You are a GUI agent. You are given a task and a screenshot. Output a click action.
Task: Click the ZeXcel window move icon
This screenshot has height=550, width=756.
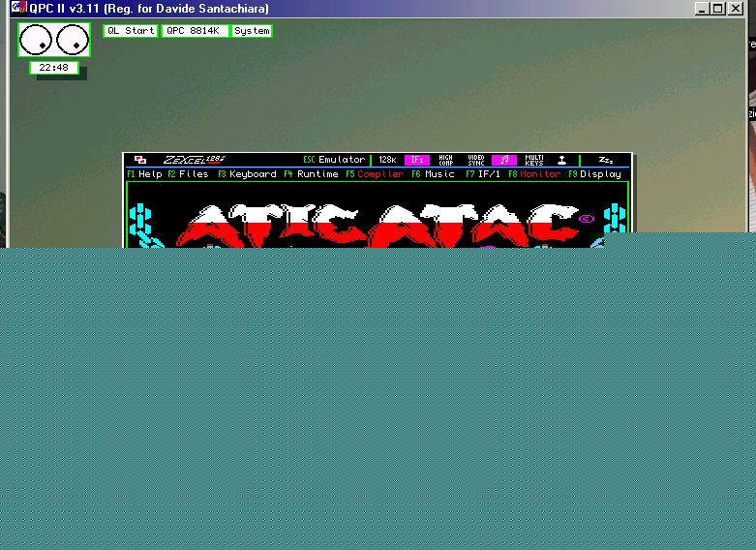pyautogui.click(x=140, y=160)
